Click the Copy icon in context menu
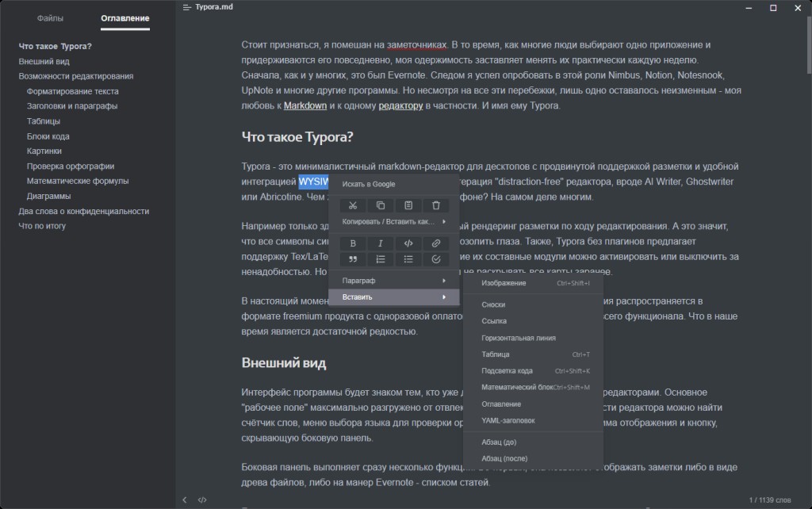 pos(381,205)
